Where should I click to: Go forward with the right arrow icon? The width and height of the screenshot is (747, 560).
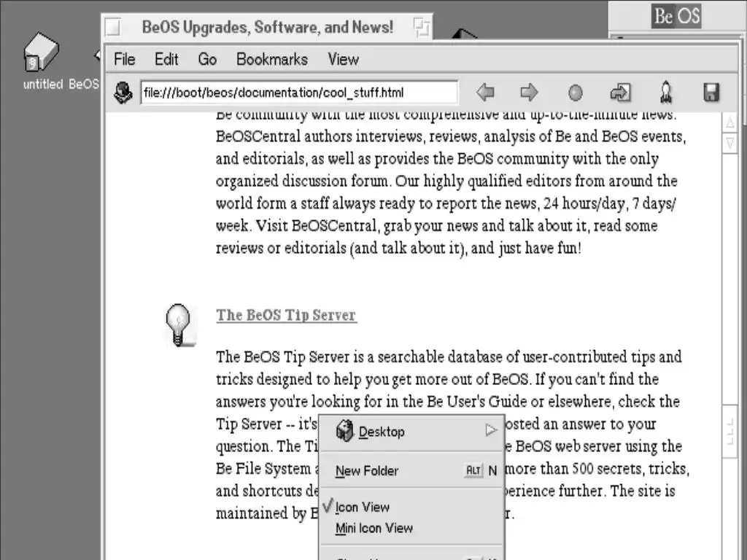point(529,93)
